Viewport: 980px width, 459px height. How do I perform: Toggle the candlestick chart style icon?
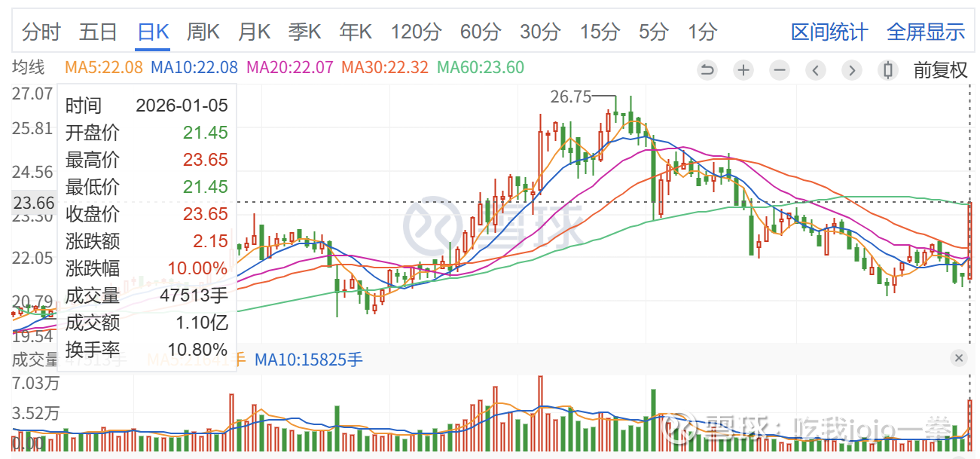pos(888,71)
